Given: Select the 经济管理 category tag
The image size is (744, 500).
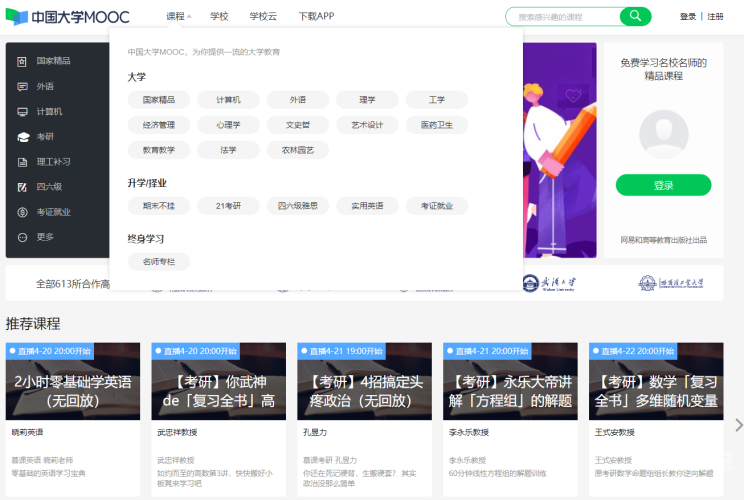Looking at the screenshot, I should pyautogui.click(x=159, y=125).
